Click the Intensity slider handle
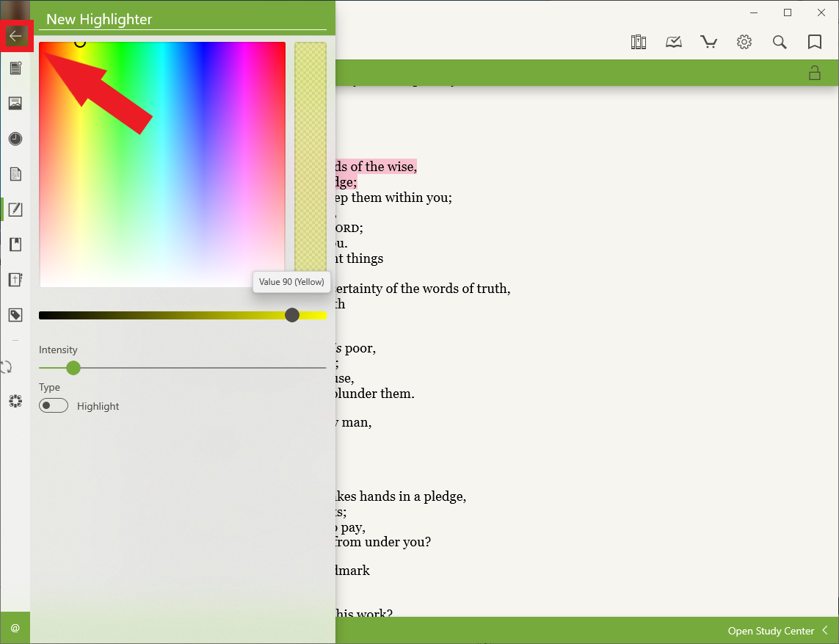The image size is (839, 644). [73, 367]
